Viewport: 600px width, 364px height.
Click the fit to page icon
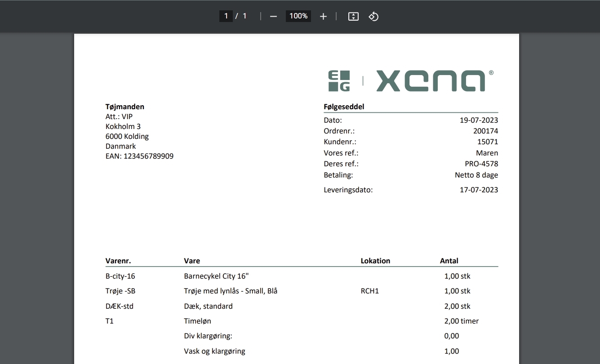(x=353, y=17)
